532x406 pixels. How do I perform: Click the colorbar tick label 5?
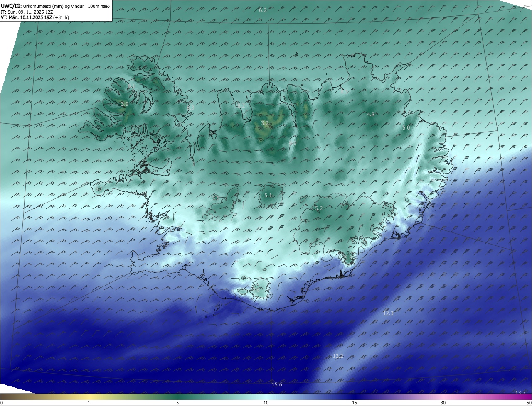[x=177, y=403]
